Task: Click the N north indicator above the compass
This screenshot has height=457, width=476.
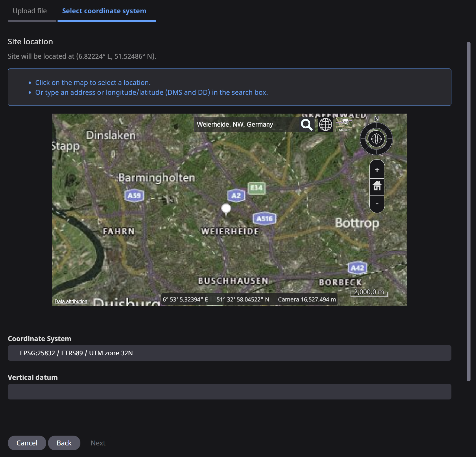Action: pyautogui.click(x=376, y=119)
